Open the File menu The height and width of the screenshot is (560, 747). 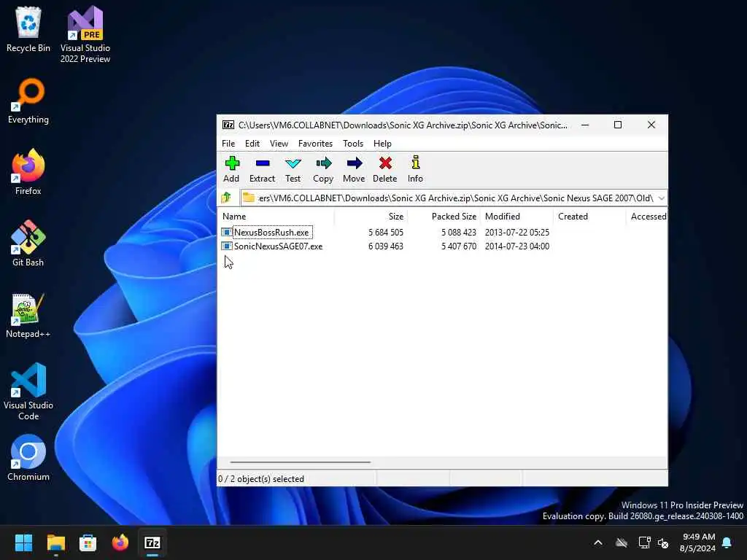click(228, 144)
